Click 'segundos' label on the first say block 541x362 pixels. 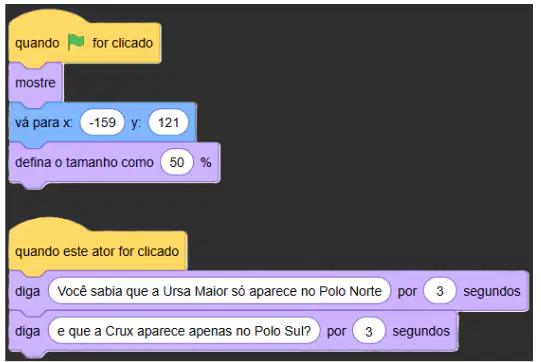(492, 292)
